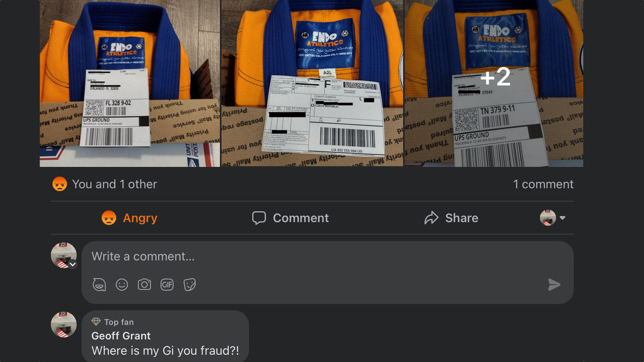Click the Top fan badge
Image resolution: width=644 pixels, height=362 pixels.
(x=112, y=322)
